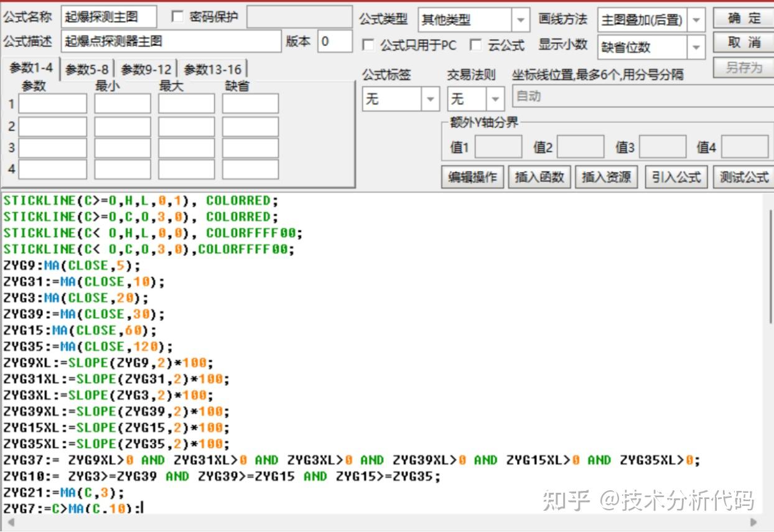Open the 公式类型 dropdown showing 其他类型
Image resolution: width=774 pixels, height=532 pixels.
pyautogui.click(x=473, y=20)
